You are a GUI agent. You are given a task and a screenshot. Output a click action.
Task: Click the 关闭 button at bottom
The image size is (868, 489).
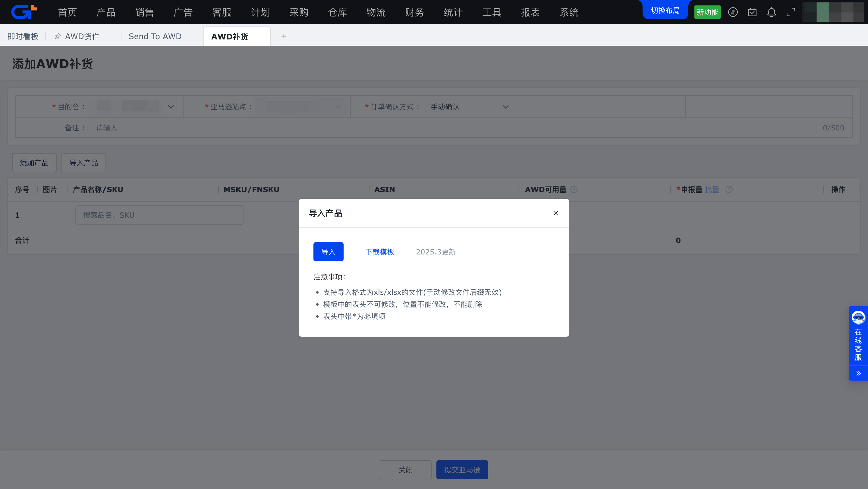(405, 469)
